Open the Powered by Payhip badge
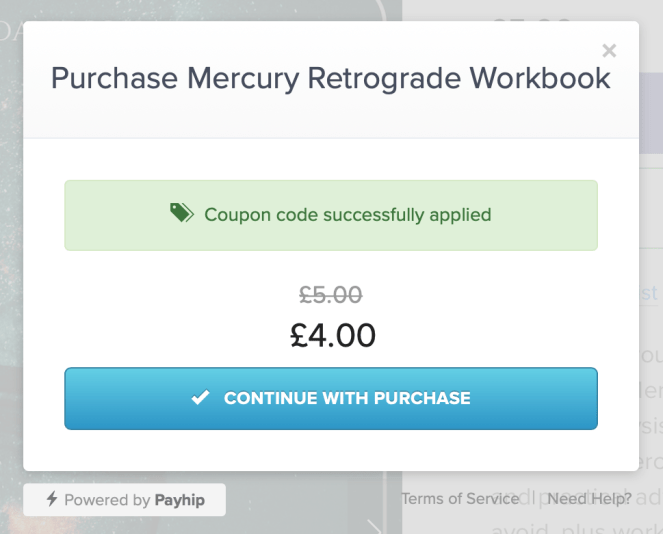Viewport: 663px width, 534px height. [125, 500]
